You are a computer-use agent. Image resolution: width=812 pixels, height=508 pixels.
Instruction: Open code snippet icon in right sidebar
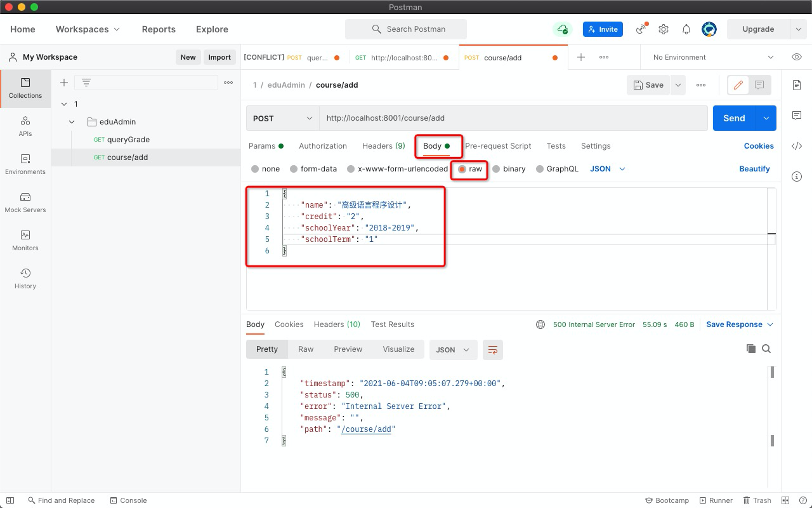pyautogui.click(x=797, y=146)
